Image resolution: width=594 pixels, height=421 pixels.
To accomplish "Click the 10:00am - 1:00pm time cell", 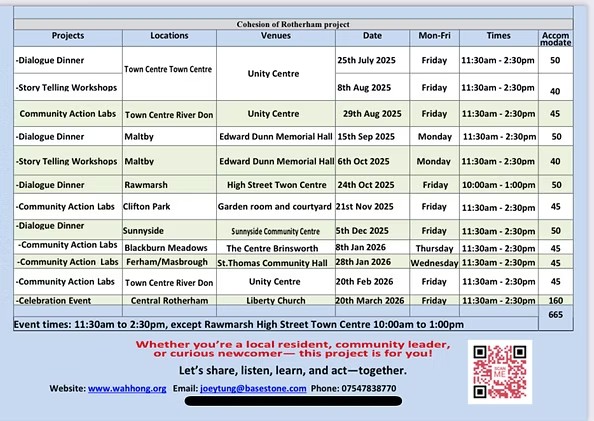I will coord(499,185).
